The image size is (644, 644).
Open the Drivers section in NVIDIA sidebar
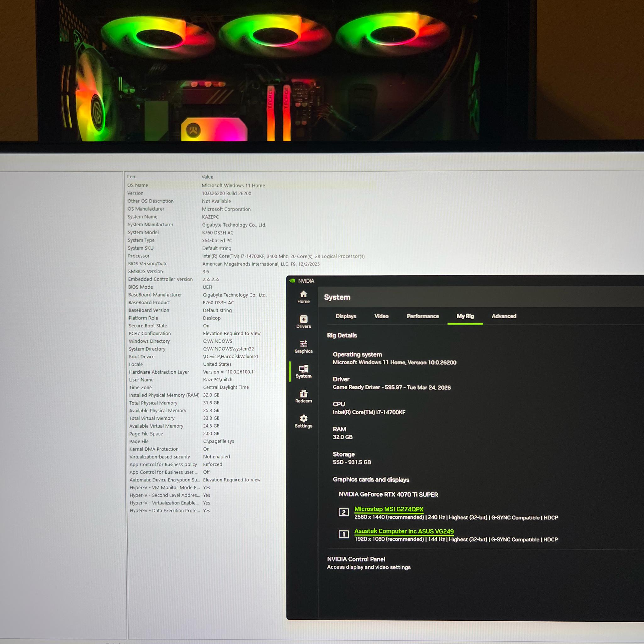[x=303, y=322]
